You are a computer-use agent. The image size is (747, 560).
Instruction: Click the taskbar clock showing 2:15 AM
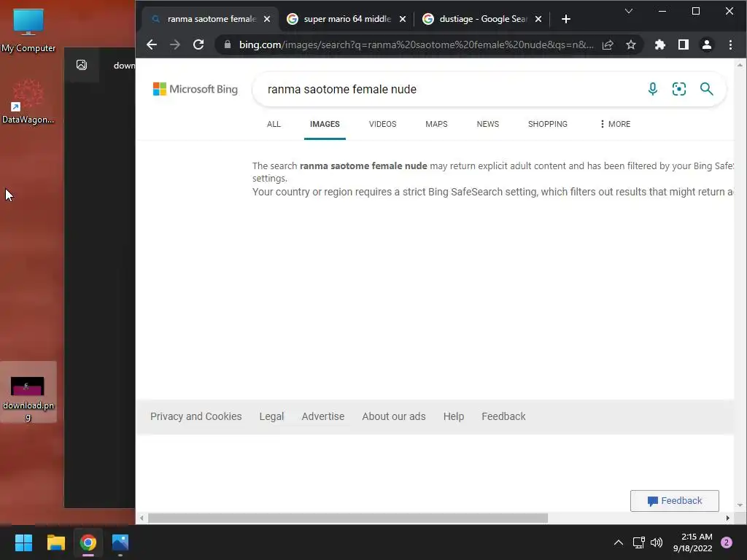692,542
